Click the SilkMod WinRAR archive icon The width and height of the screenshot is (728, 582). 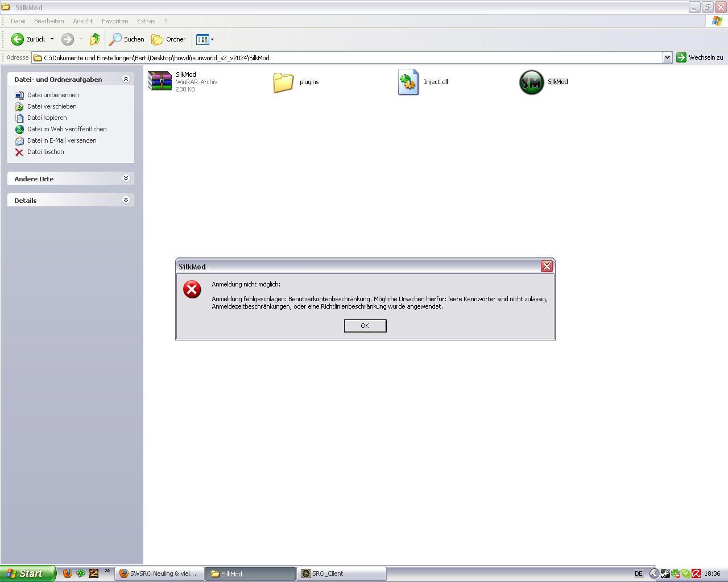point(160,81)
